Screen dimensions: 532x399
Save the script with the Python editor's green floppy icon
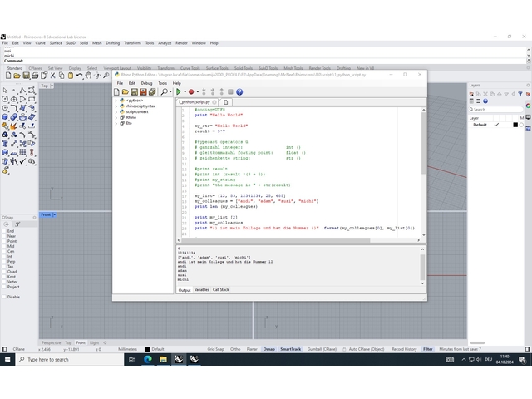[x=135, y=92]
